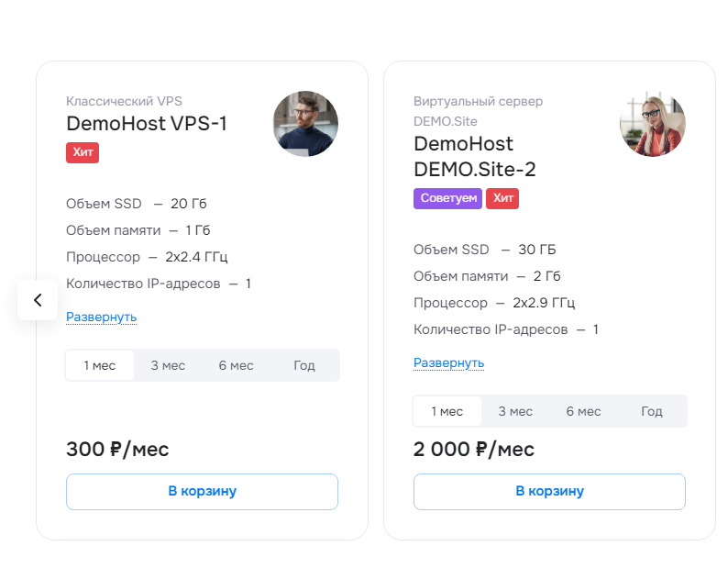Select 3 мес period for DEMO.Site-2

pyautogui.click(x=515, y=411)
